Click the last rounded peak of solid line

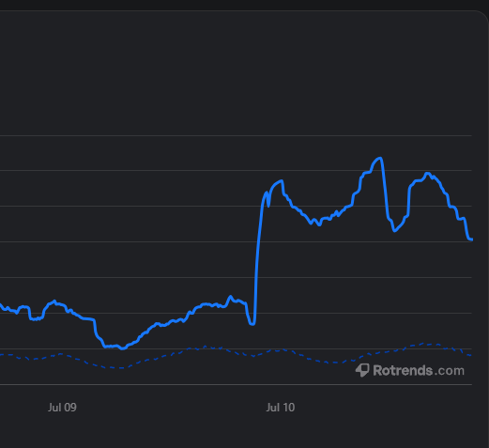tap(428, 174)
